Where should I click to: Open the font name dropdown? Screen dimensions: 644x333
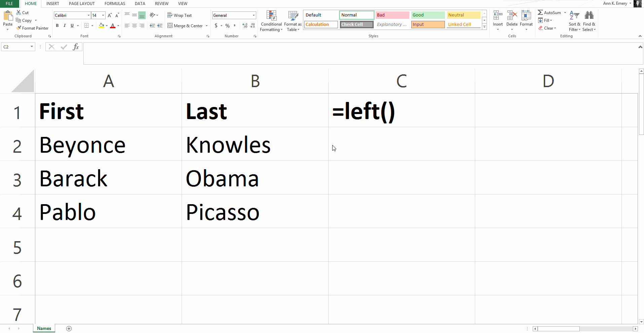88,15
